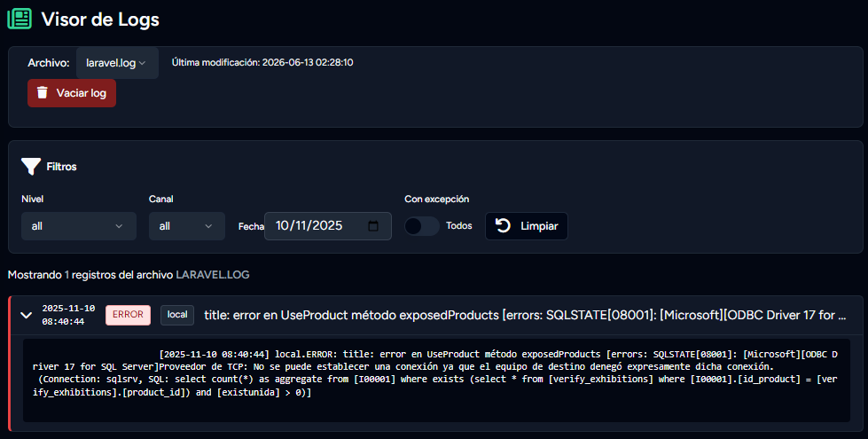Open the Nivel dropdown set to all
This screenshot has height=439, width=868.
(79, 226)
